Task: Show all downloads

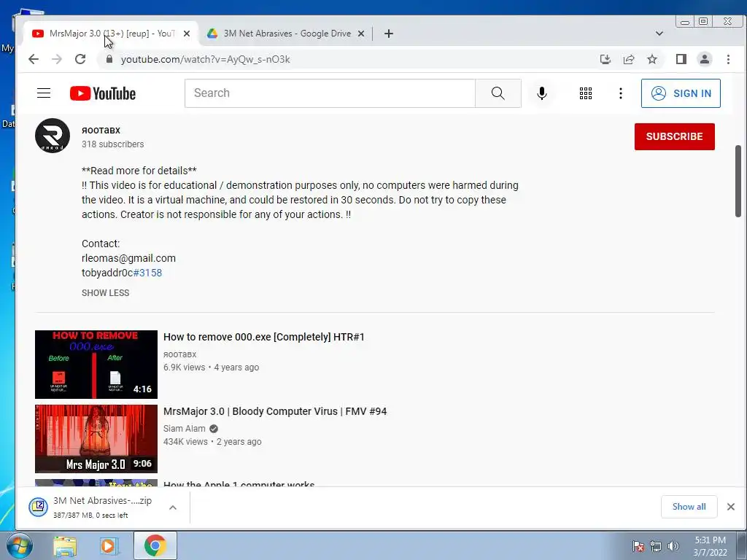Action: pos(689,507)
